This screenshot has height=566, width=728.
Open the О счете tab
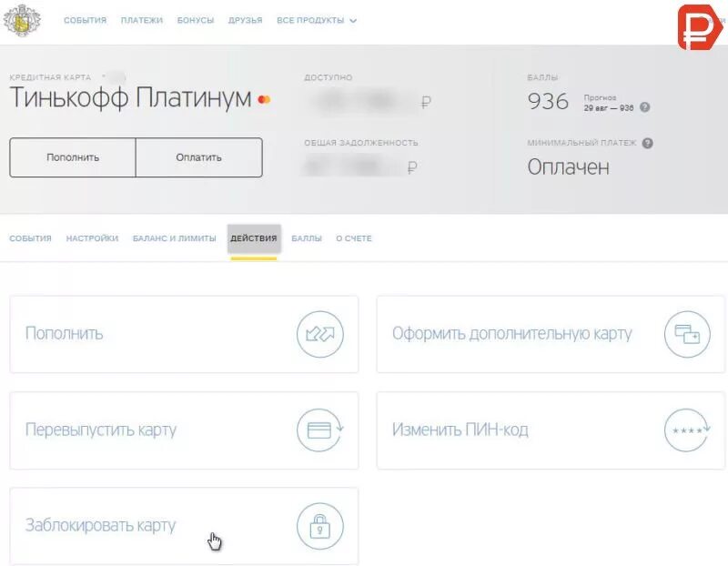point(354,238)
